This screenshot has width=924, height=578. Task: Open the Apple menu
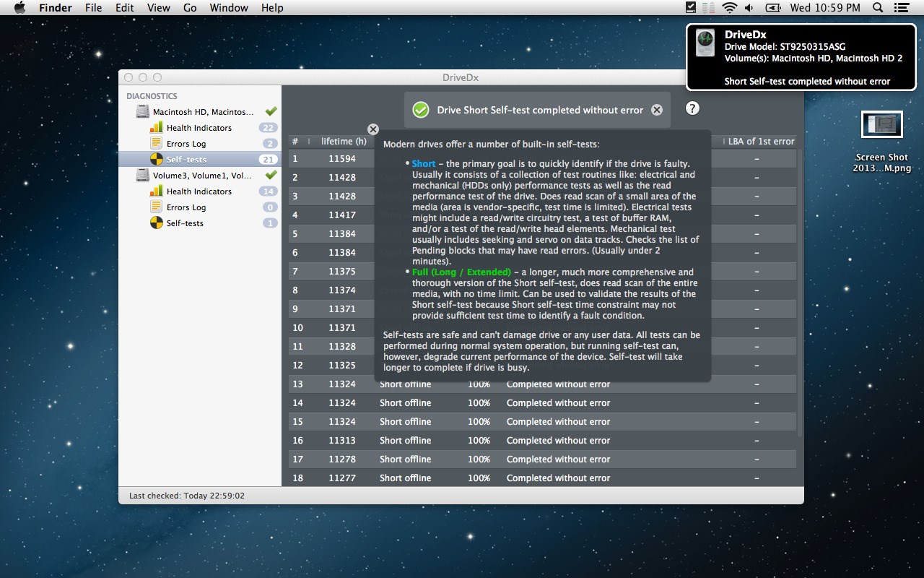coord(19,8)
